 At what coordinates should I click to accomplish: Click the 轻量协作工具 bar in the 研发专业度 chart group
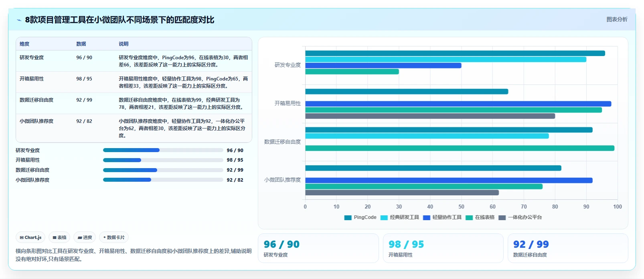click(x=383, y=65)
